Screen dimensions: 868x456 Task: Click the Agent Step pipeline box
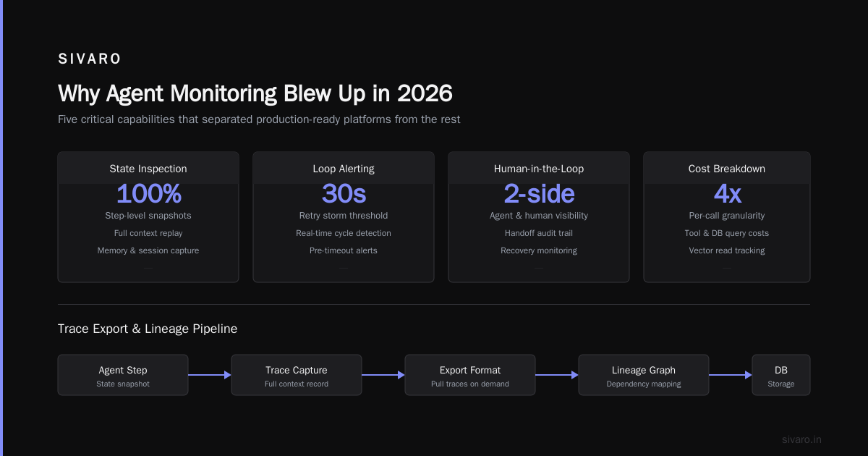tap(123, 375)
